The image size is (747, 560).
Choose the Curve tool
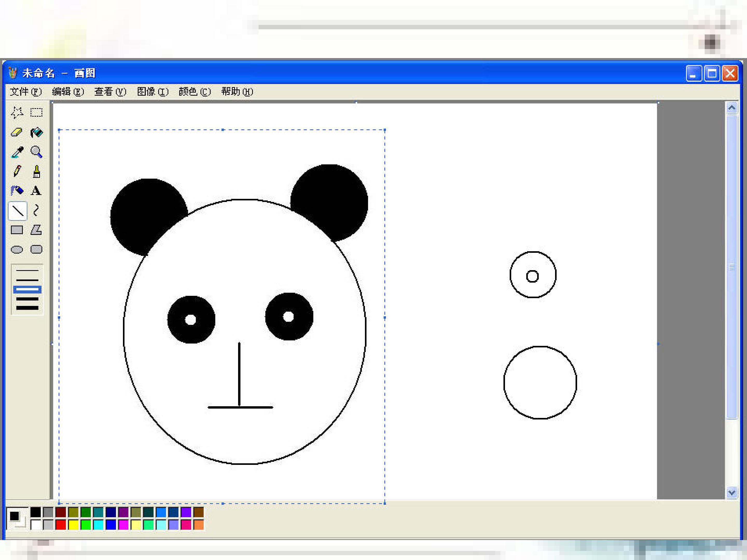pos(37,210)
